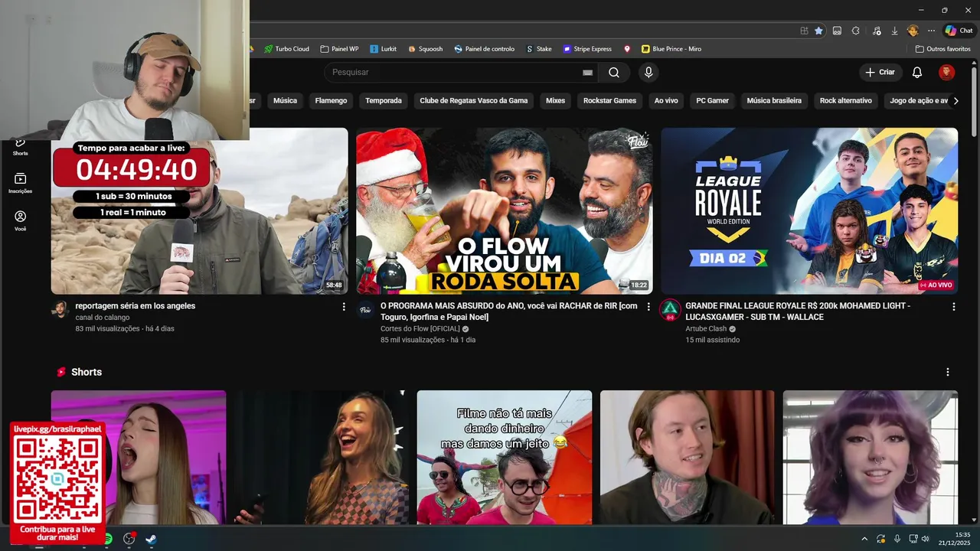
Task: Open the Cortes do Flow [OFICIAL] channel name
Action: 420,329
